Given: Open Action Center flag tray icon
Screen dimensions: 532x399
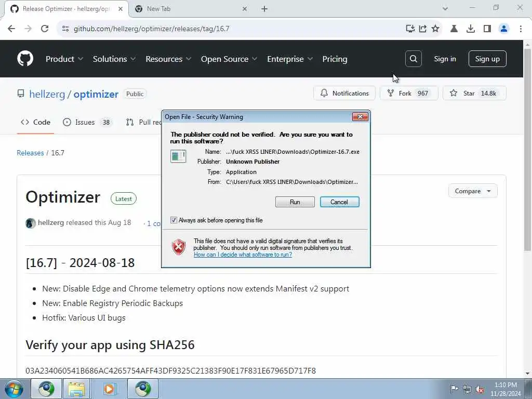Looking at the screenshot, I should (x=454, y=389).
